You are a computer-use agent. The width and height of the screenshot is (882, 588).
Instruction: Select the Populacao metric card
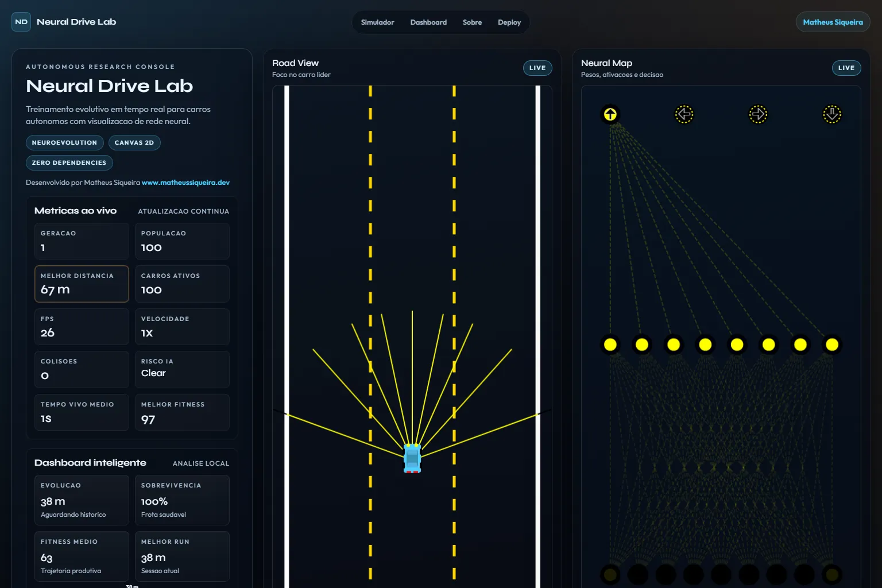click(182, 241)
